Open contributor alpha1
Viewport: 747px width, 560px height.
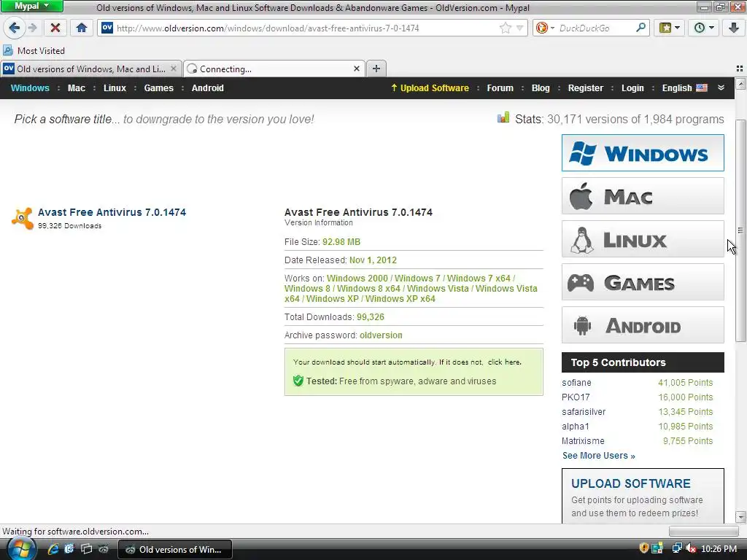(x=576, y=426)
